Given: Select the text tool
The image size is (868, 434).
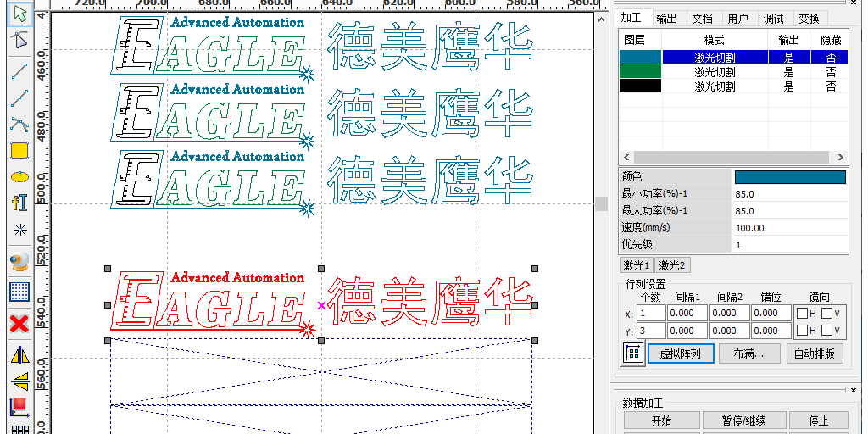Looking at the screenshot, I should tap(20, 203).
